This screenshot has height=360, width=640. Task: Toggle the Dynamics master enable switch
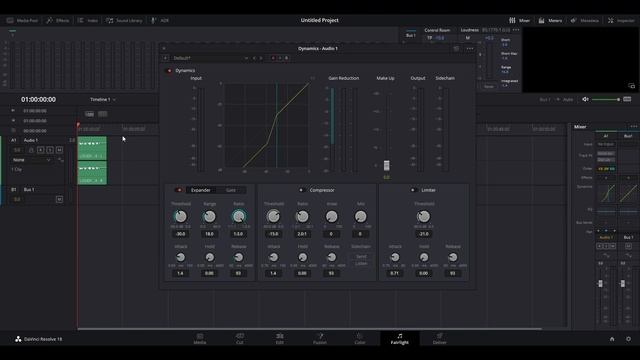tap(169, 71)
